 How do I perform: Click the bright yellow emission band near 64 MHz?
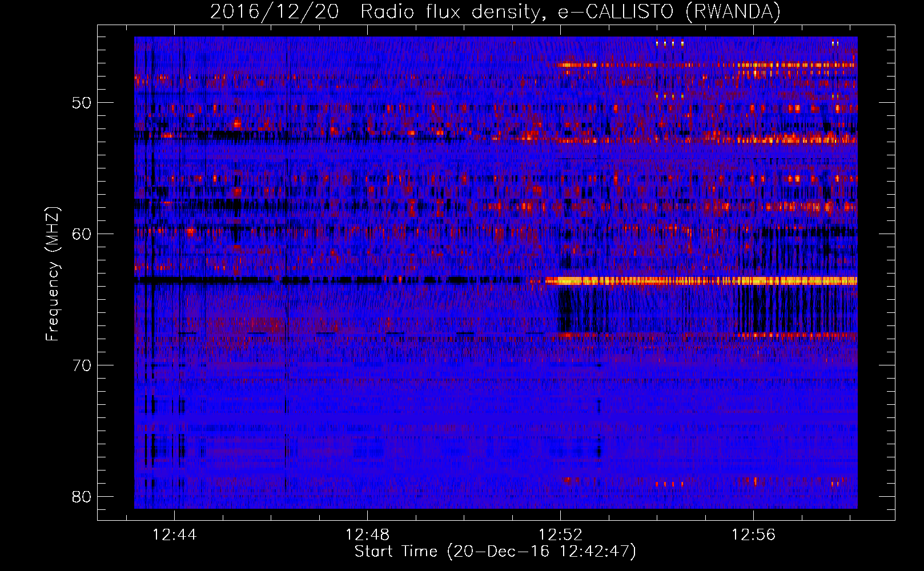pos(701,280)
